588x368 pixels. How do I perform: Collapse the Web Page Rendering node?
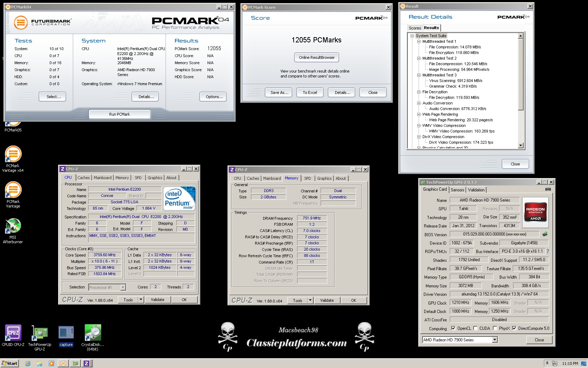click(x=419, y=114)
